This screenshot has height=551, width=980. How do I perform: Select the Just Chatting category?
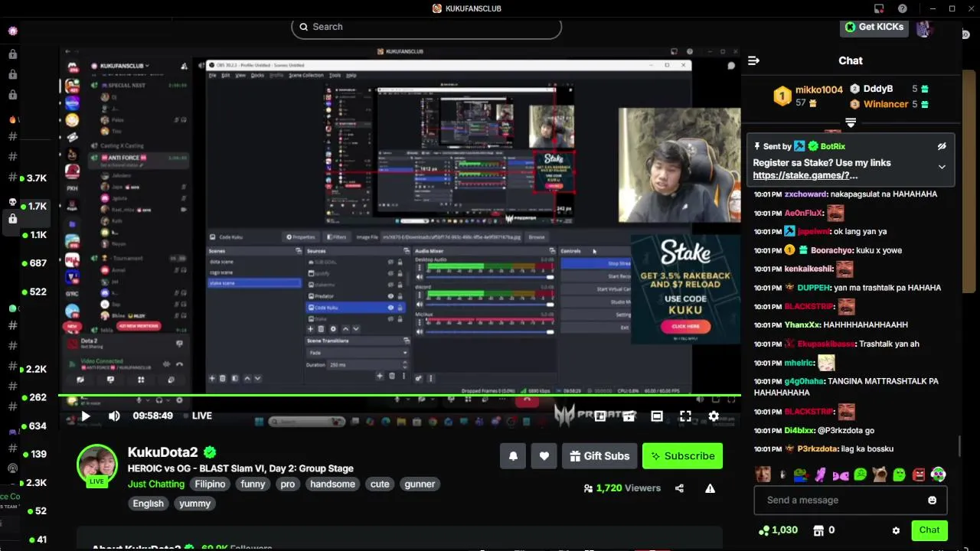[x=156, y=484]
